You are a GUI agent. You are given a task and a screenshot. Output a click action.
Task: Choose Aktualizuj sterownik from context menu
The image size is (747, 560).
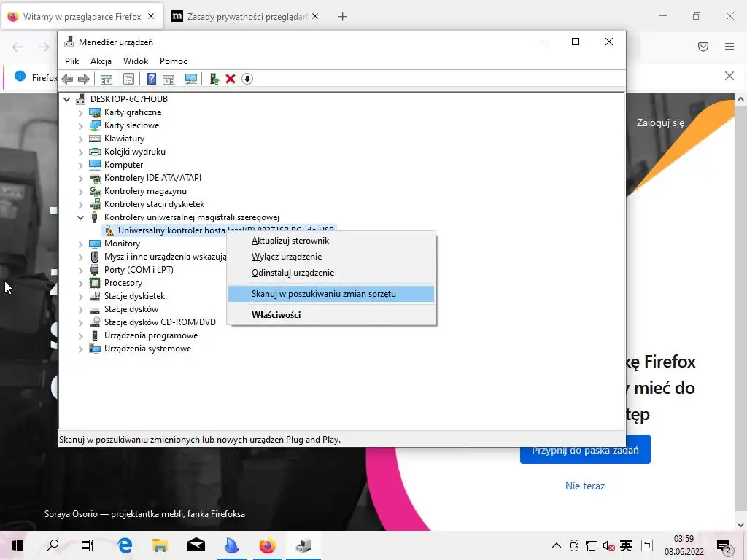pyautogui.click(x=331, y=241)
